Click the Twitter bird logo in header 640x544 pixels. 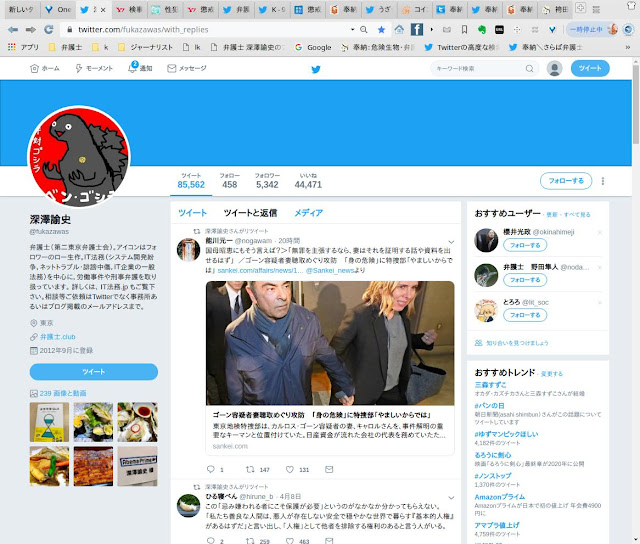click(316, 69)
